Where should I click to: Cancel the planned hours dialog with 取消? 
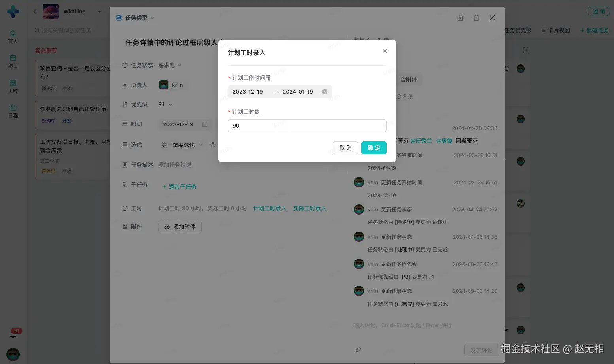346,148
